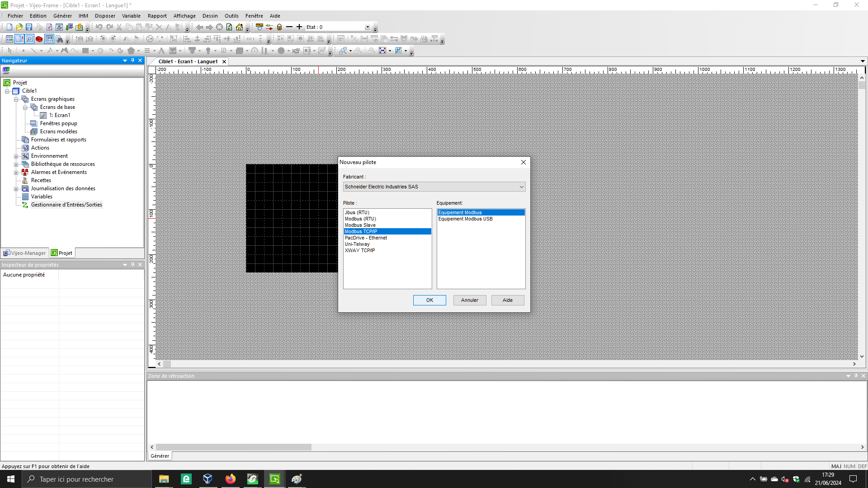Click the feedback zone horizontal scrollbar

point(234,447)
